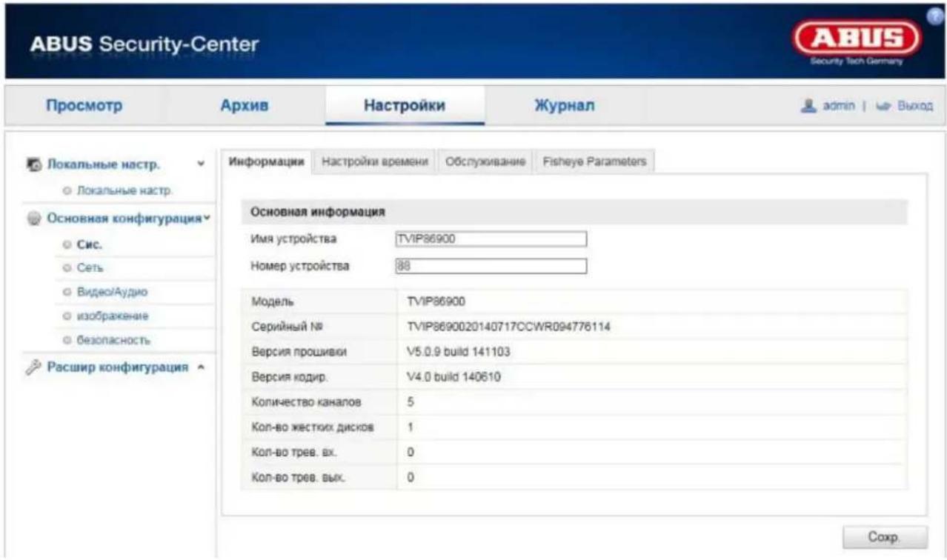Click the ABUS logo in header

point(857,43)
